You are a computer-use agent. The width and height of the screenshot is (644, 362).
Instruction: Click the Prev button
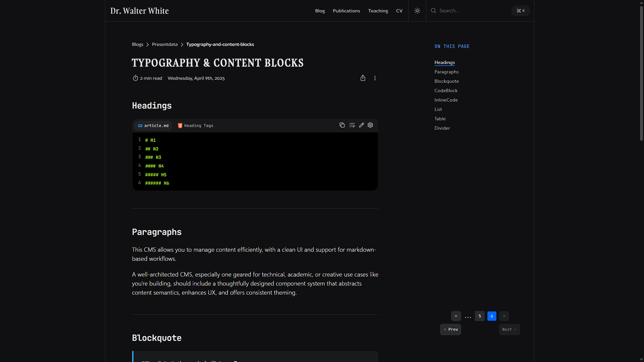[450, 329]
